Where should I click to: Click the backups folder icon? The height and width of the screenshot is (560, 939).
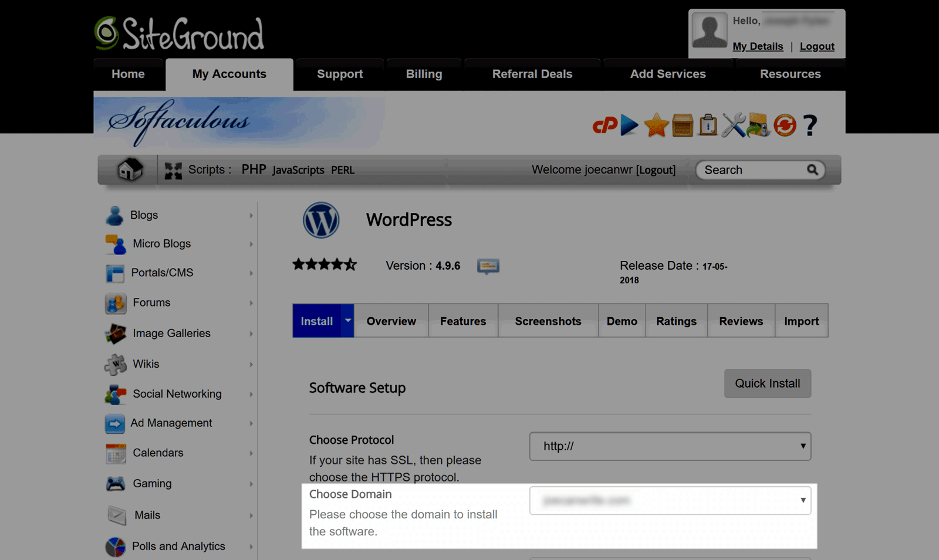(x=758, y=125)
